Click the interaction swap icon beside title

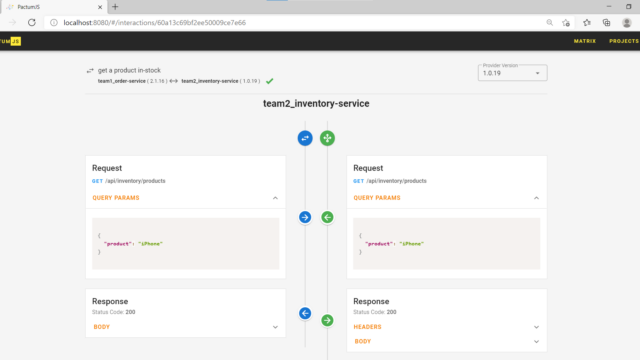click(90, 71)
